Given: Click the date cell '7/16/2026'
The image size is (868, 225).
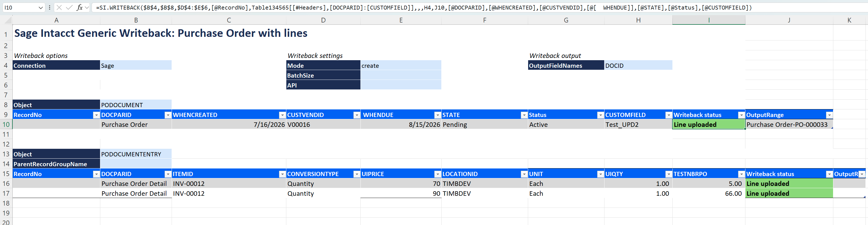Looking at the screenshot, I should pos(229,124).
